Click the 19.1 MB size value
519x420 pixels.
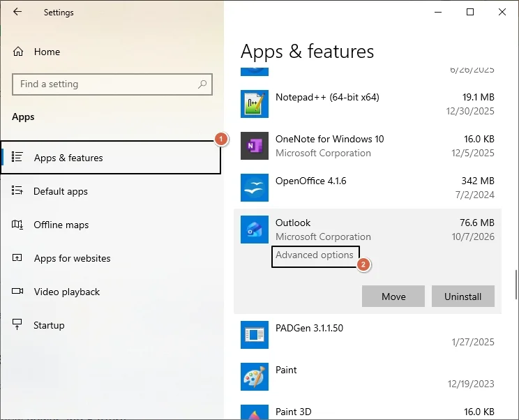point(479,97)
